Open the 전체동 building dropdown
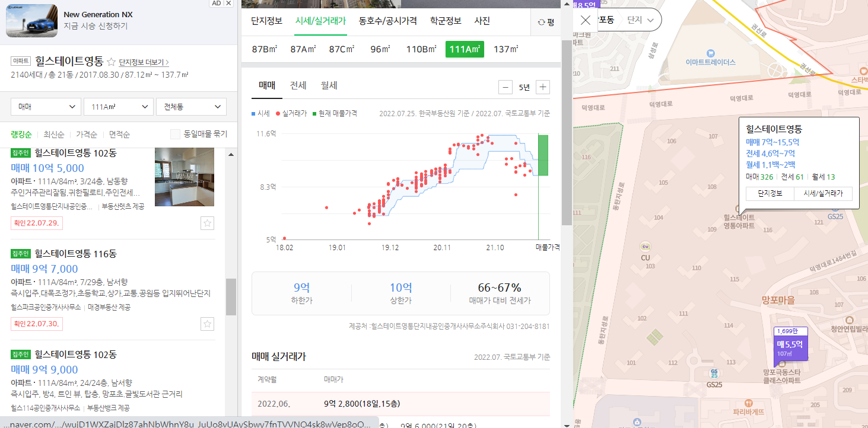Viewport: 868px width, 428px height. [x=191, y=107]
